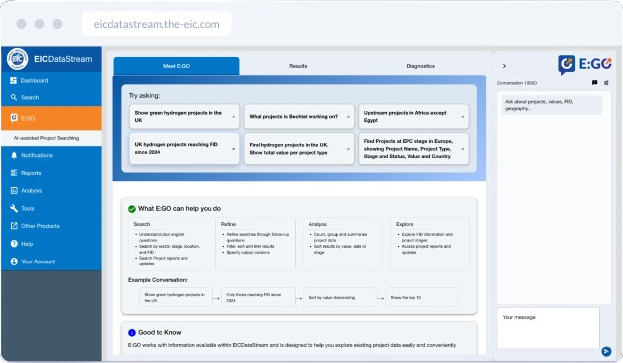The image size is (623, 363).
Task: Open the Dashboard icon in sidebar
Action: coord(14,80)
